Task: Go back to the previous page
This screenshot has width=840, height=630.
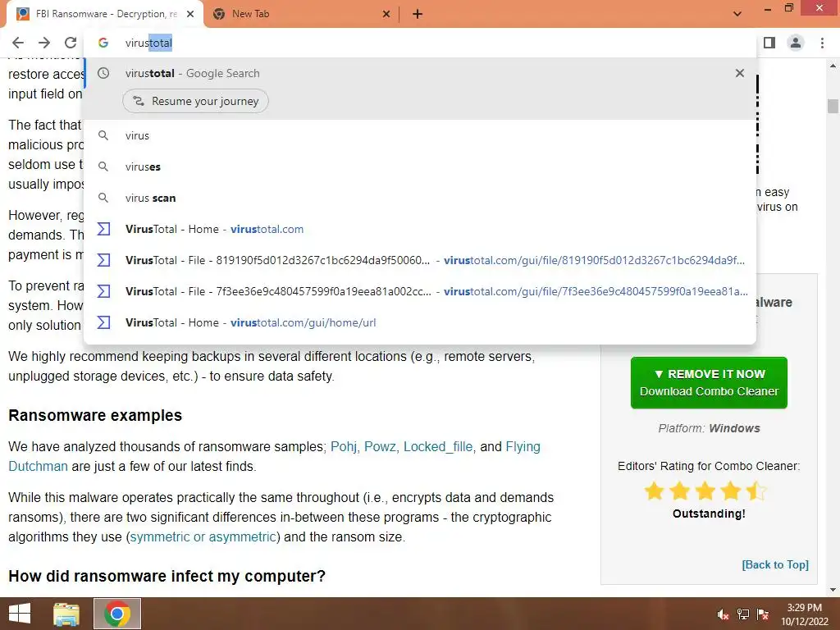Action: [18, 43]
